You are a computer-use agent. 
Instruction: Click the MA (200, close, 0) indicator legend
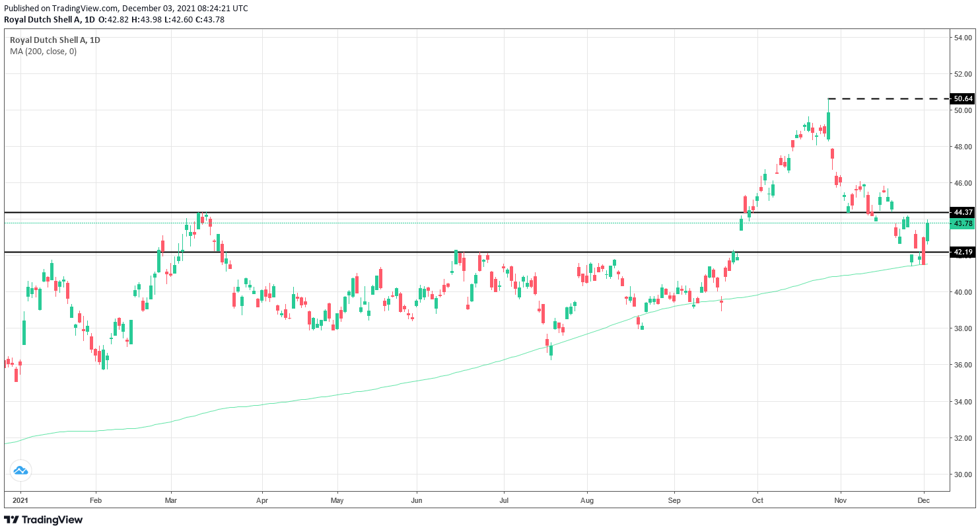click(43, 52)
